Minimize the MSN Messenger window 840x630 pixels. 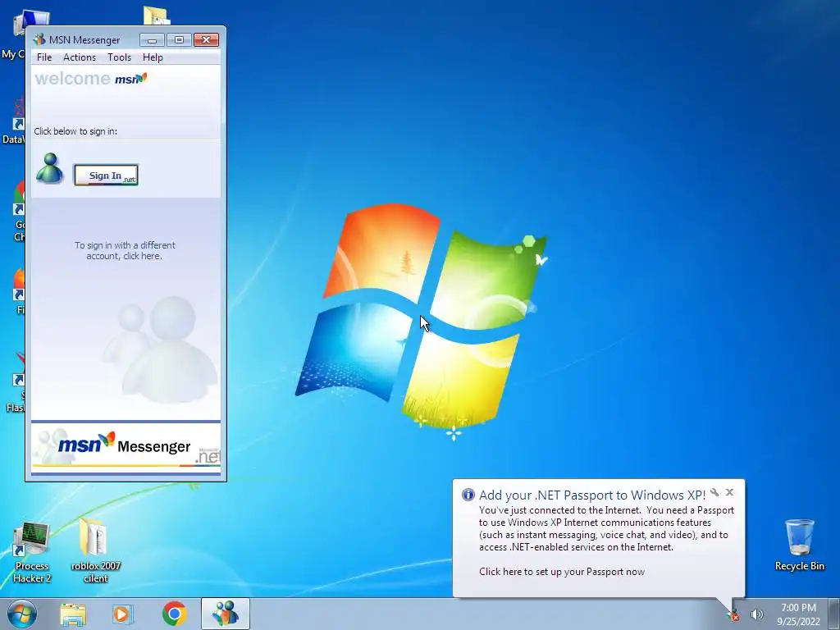pyautogui.click(x=152, y=39)
